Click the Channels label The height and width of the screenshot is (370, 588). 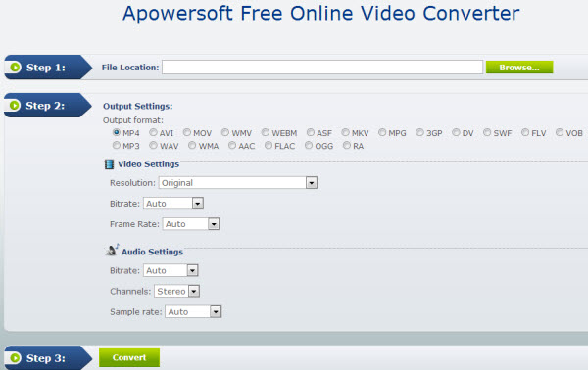[x=130, y=291]
